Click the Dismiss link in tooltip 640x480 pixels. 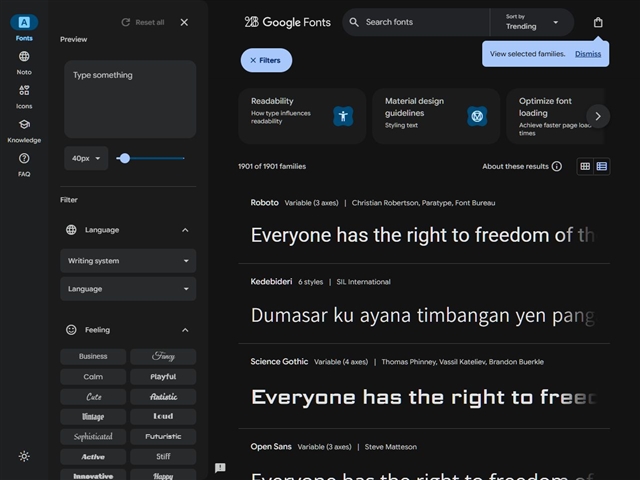[x=588, y=54]
